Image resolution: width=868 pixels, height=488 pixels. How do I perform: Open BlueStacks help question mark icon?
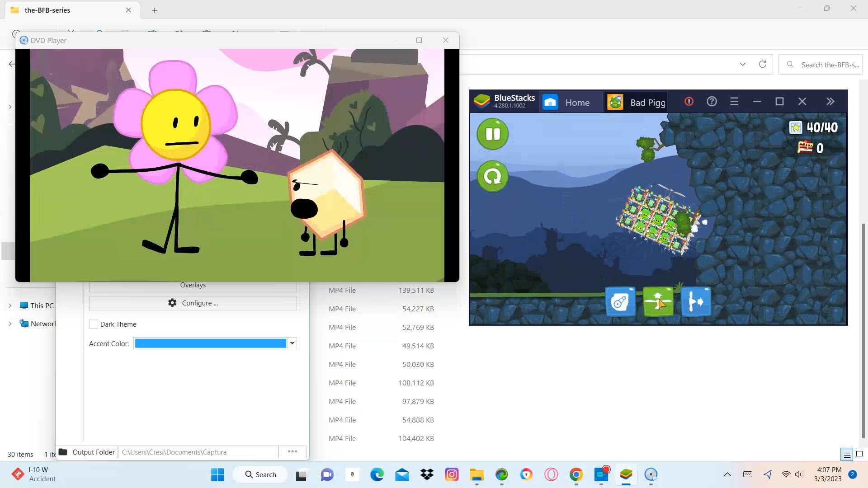[x=712, y=102]
